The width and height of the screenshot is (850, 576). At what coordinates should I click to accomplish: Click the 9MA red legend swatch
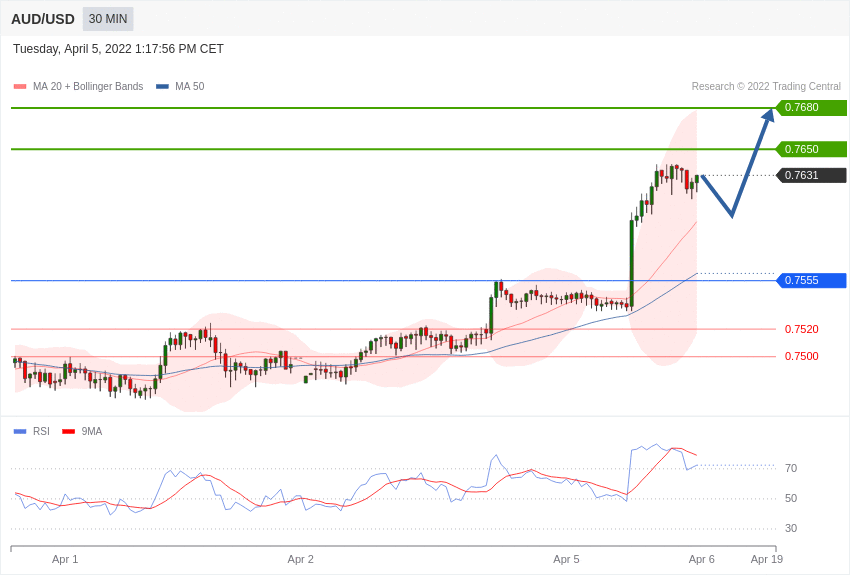(69, 432)
